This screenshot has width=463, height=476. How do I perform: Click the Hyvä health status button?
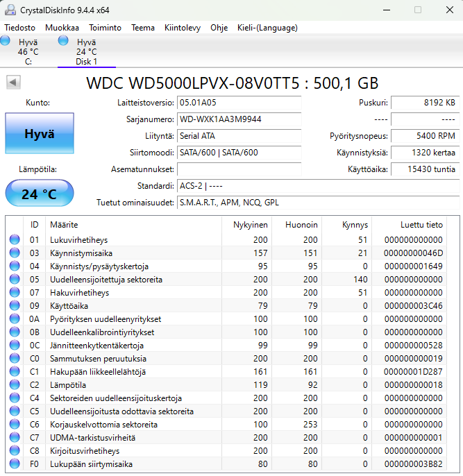coord(39,134)
